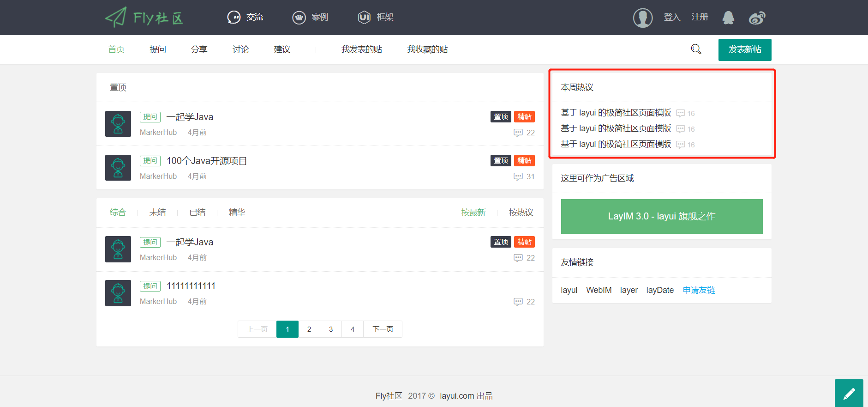Click avatar of 100个Java开源项目 post
The image size is (868, 407).
point(118,168)
